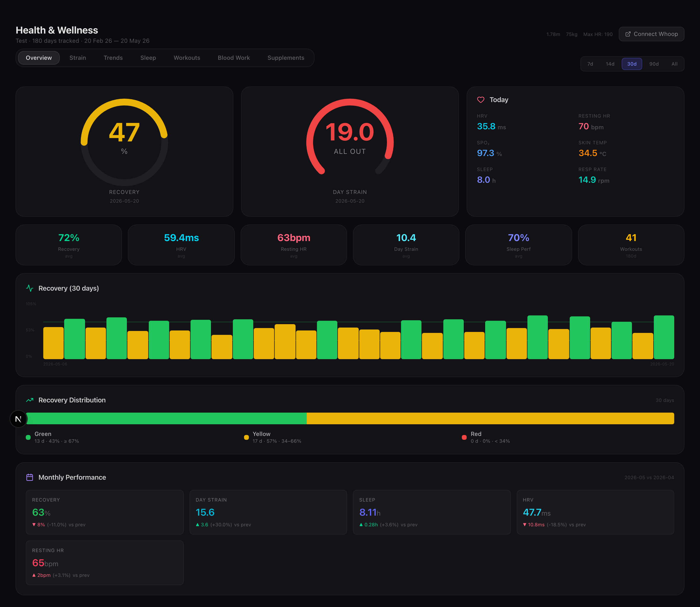The height and width of the screenshot is (607, 700).
Task: Click the Monthly Performance Resting HR 65bpm card
Action: point(105,563)
